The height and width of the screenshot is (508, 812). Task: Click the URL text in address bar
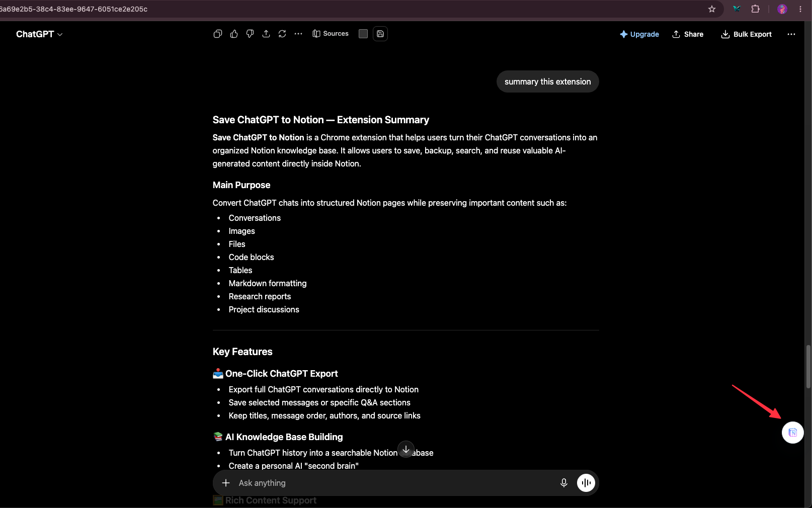coord(74,9)
